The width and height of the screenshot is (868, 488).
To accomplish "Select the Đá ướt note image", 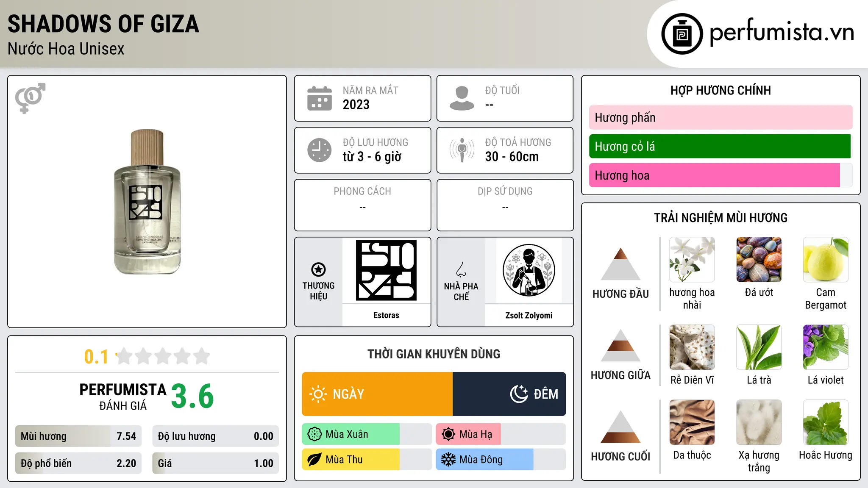I will [759, 260].
